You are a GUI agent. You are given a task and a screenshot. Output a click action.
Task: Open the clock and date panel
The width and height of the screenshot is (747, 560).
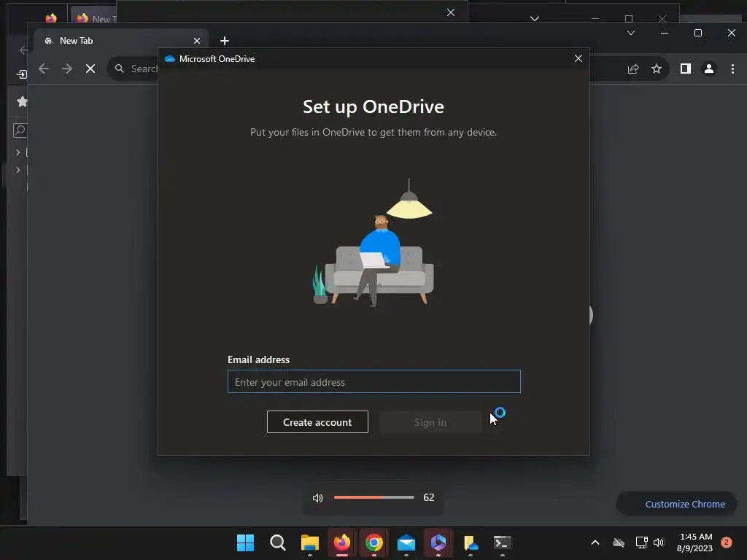[695, 542]
